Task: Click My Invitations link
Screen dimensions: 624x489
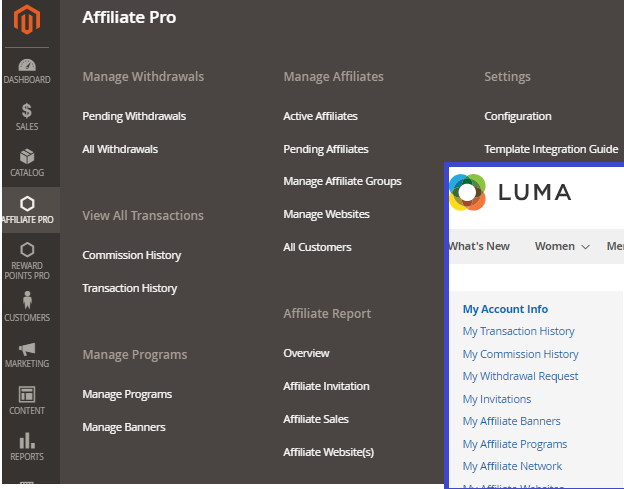Action: pos(497,399)
